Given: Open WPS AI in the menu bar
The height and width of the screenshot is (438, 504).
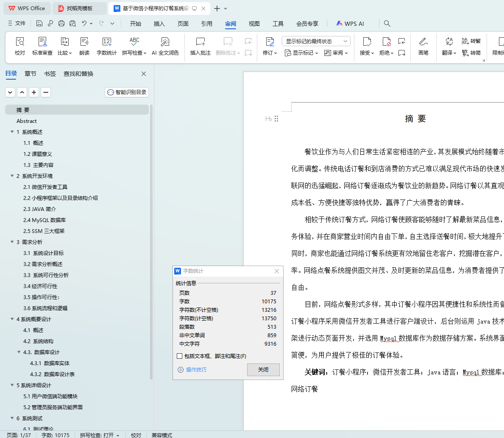Looking at the screenshot, I should pyautogui.click(x=350, y=23).
